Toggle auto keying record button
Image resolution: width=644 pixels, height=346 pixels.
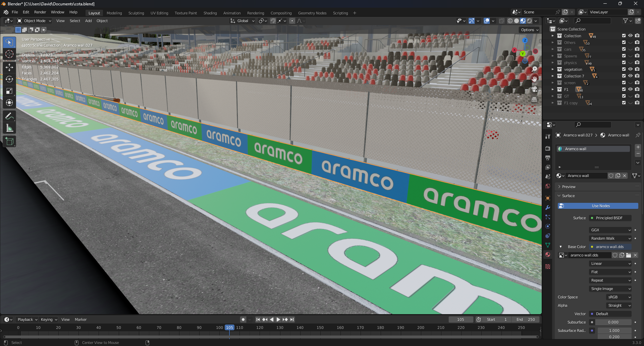pyautogui.click(x=243, y=320)
